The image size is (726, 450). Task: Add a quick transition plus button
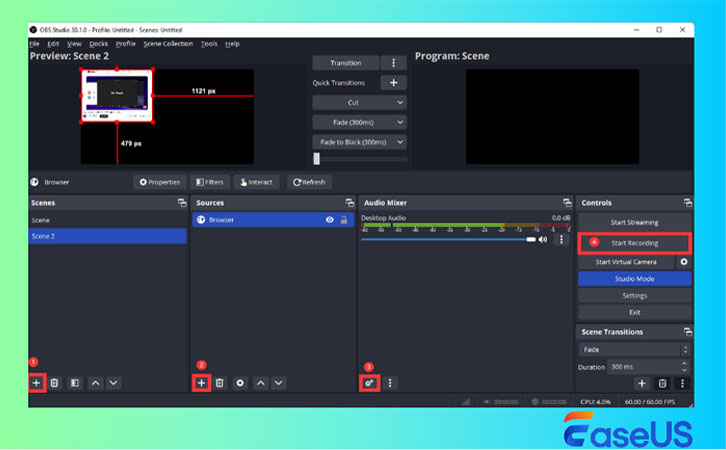pyautogui.click(x=394, y=82)
